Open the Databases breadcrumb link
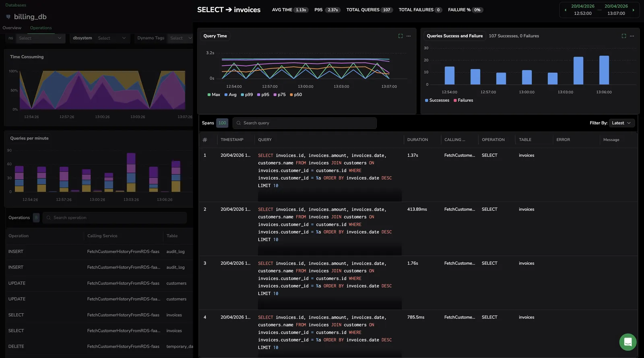644x358 pixels. (16, 5)
